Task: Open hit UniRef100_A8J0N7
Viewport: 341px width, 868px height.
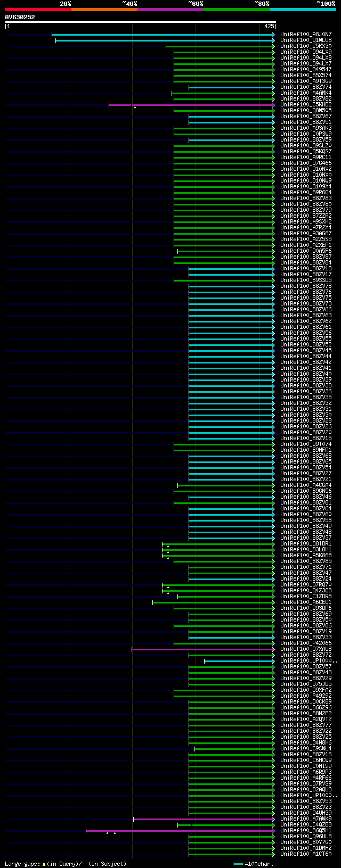Action: 306,35
